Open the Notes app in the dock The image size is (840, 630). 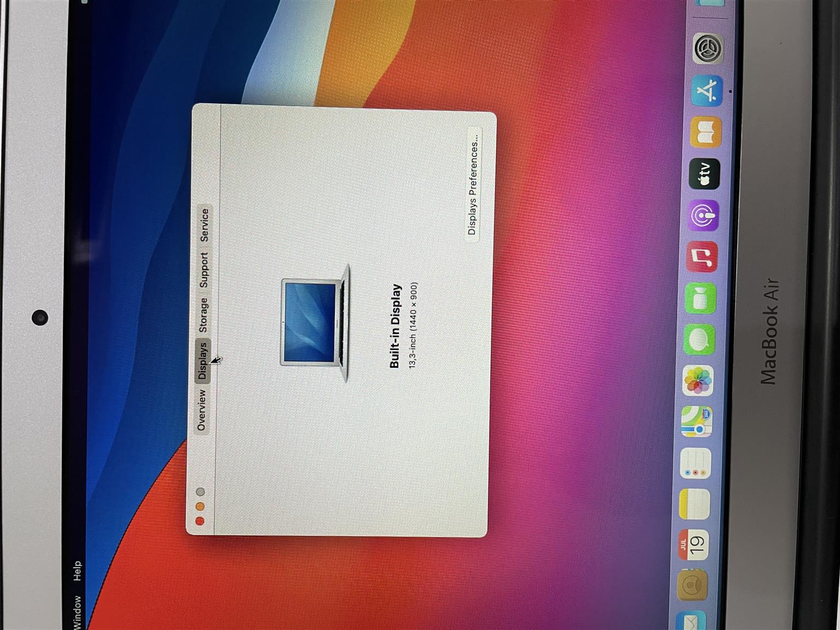coord(695,504)
